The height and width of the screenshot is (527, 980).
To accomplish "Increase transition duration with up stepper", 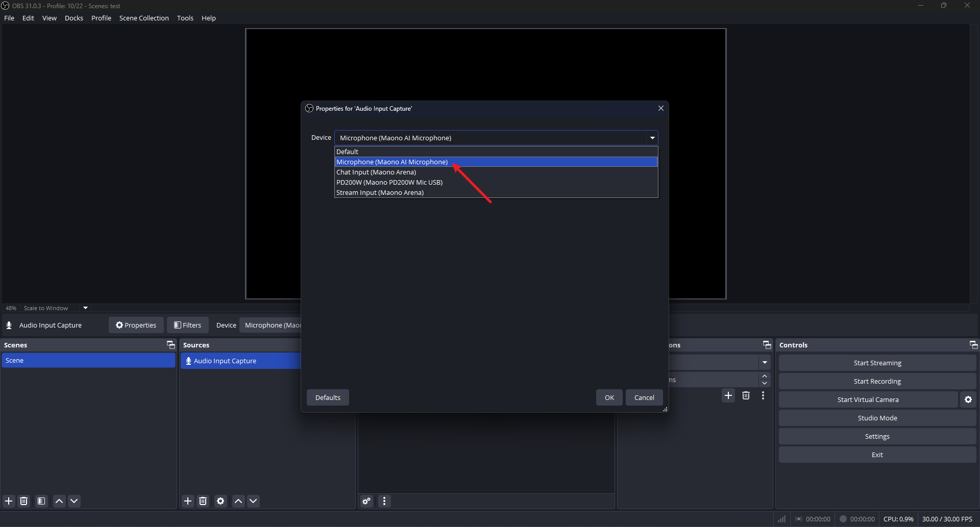I will (765, 376).
